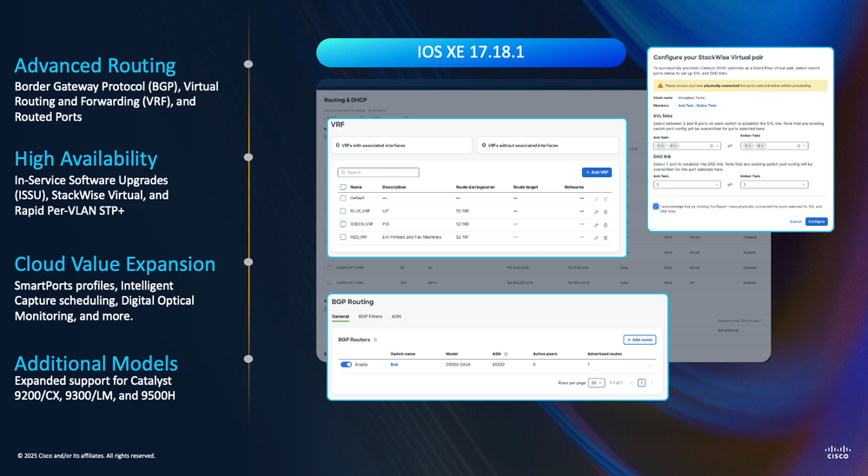The image size is (868, 476).
Task: Click the warning triangle icon in the yellow banner
Action: pyautogui.click(x=659, y=86)
